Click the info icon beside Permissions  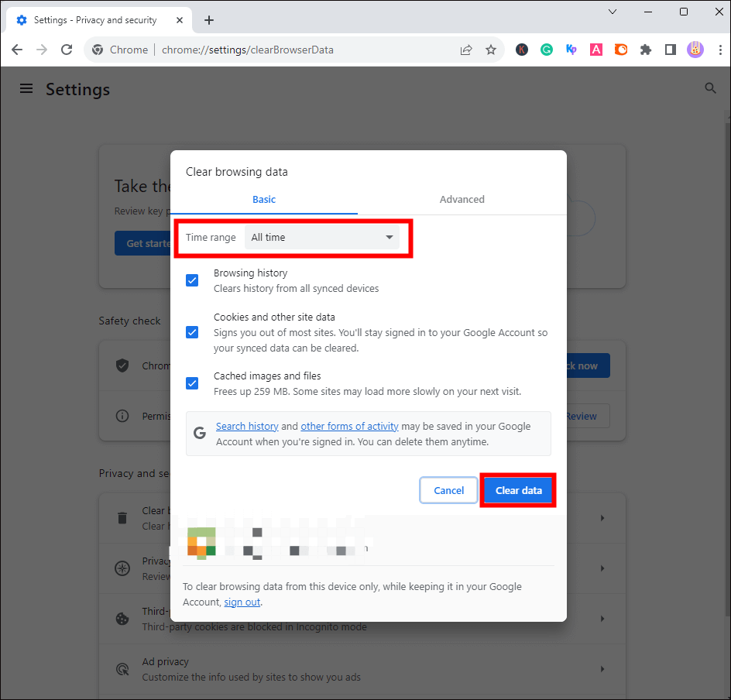click(x=122, y=416)
